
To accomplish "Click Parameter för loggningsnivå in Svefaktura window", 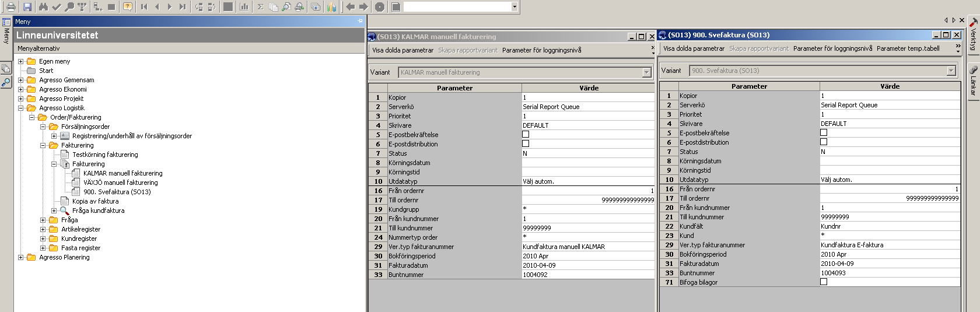I will pyautogui.click(x=832, y=48).
